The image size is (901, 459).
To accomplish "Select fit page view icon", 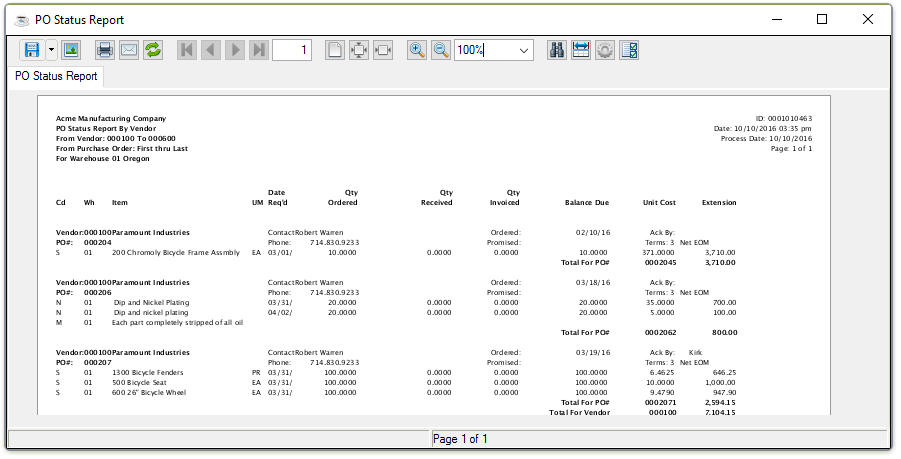I will (359, 50).
